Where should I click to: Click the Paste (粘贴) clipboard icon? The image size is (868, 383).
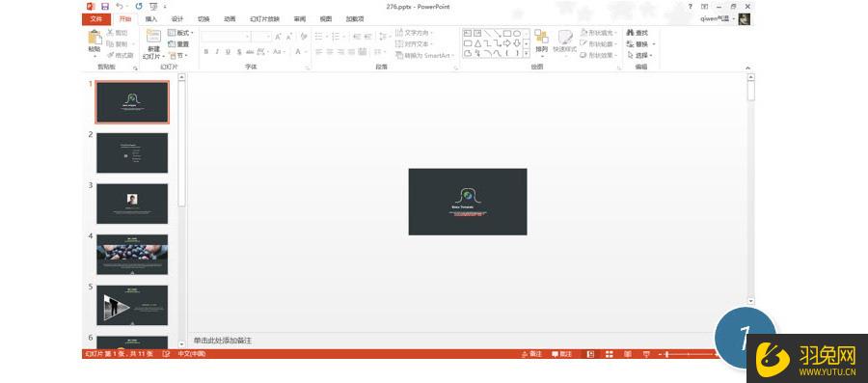coord(95,38)
